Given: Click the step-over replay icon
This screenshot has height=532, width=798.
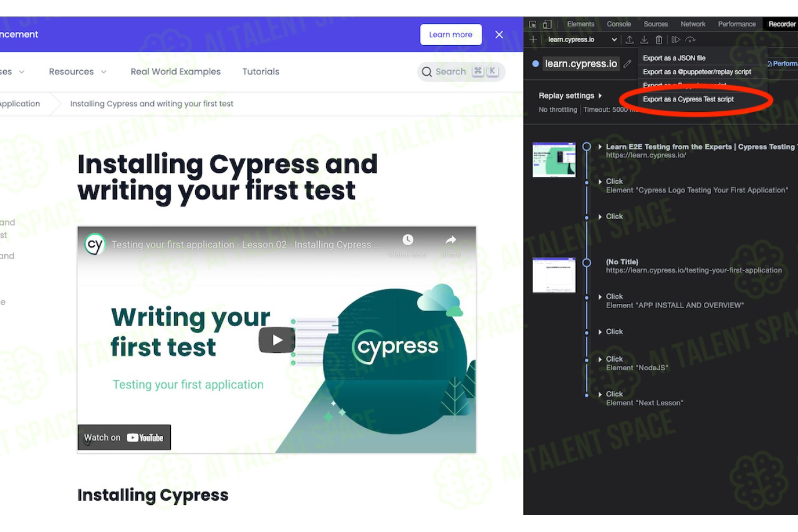Looking at the screenshot, I should (691, 39).
